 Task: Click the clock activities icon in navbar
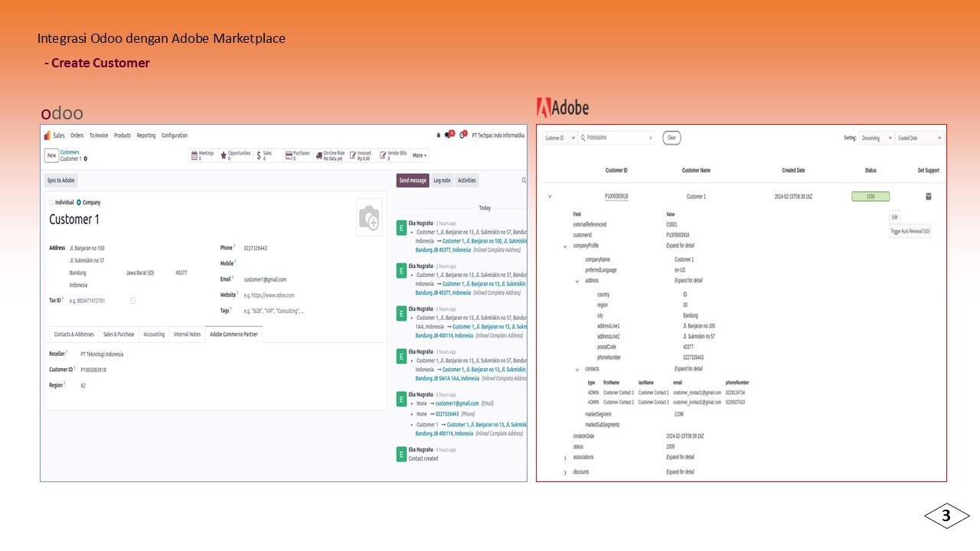click(462, 135)
